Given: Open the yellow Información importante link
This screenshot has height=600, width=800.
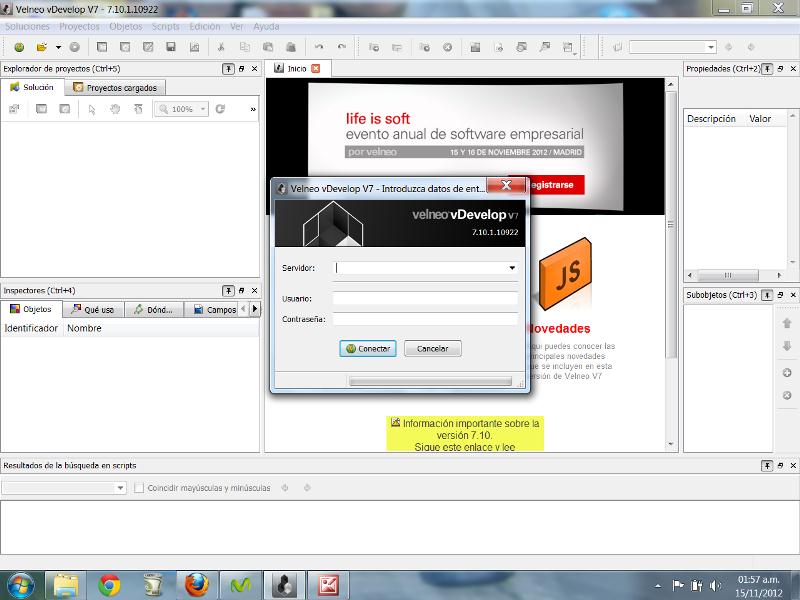Looking at the screenshot, I should pyautogui.click(x=465, y=435).
